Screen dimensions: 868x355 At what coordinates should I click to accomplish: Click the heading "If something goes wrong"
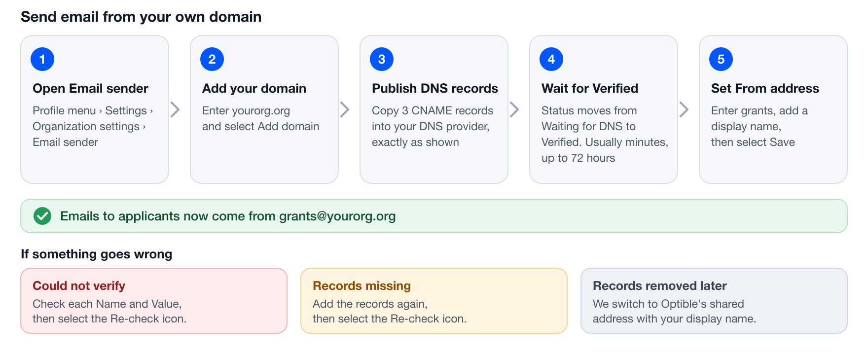pyautogui.click(x=96, y=254)
